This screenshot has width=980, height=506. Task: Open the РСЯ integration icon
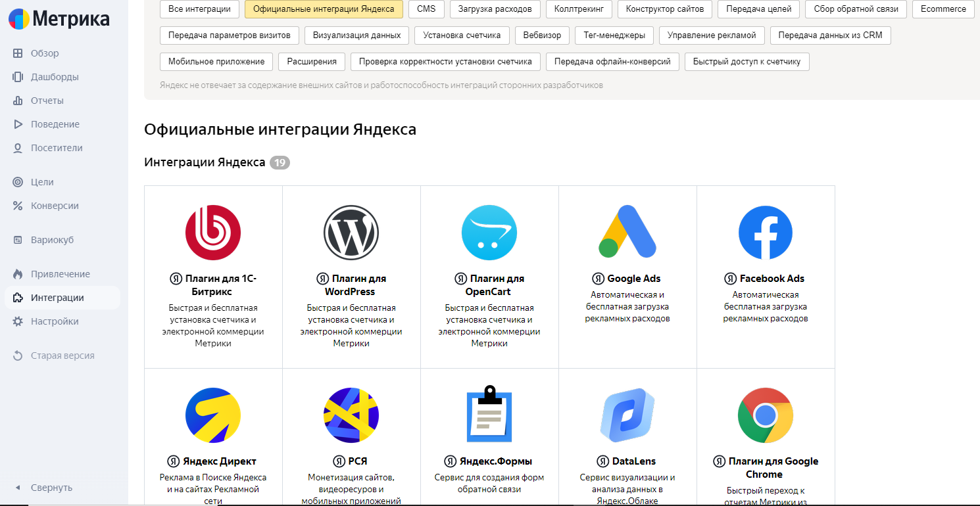click(x=351, y=415)
